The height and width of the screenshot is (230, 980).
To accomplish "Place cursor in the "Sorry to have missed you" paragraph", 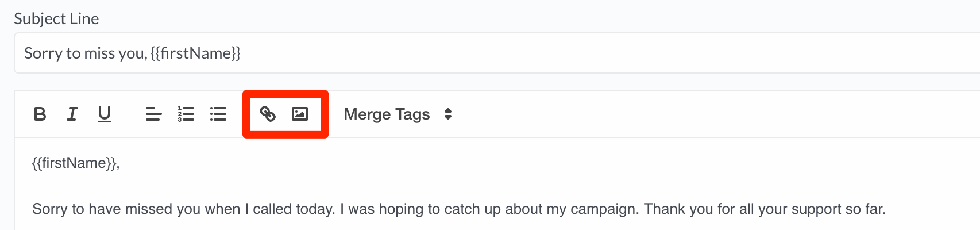I will coord(458,209).
